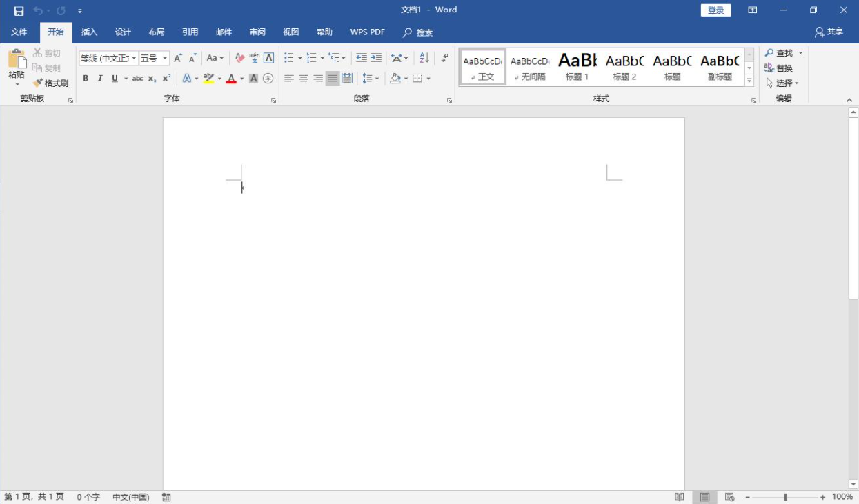Open the phonetic guide (wén) tool
The width and height of the screenshot is (859, 504).
tap(255, 58)
